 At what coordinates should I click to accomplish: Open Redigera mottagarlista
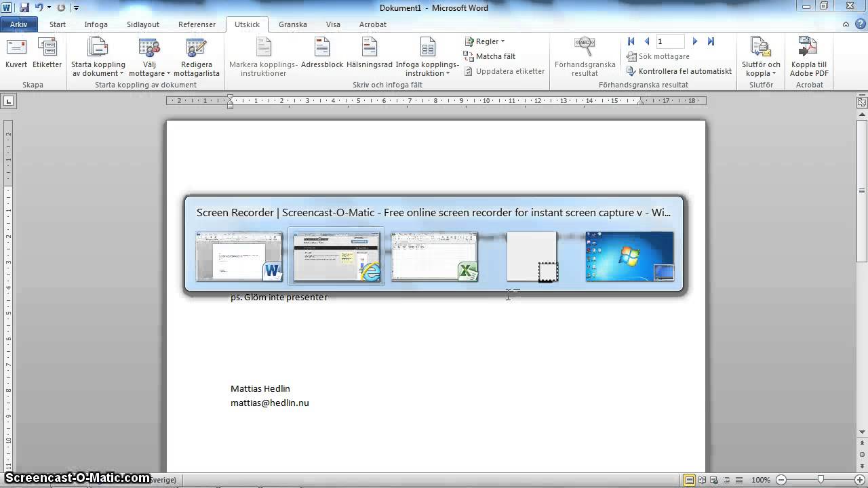[x=197, y=58]
